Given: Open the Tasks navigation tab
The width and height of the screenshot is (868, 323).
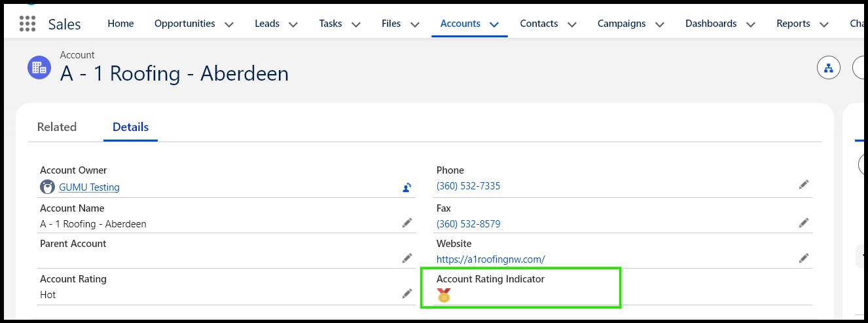Looking at the screenshot, I should pyautogui.click(x=331, y=24).
